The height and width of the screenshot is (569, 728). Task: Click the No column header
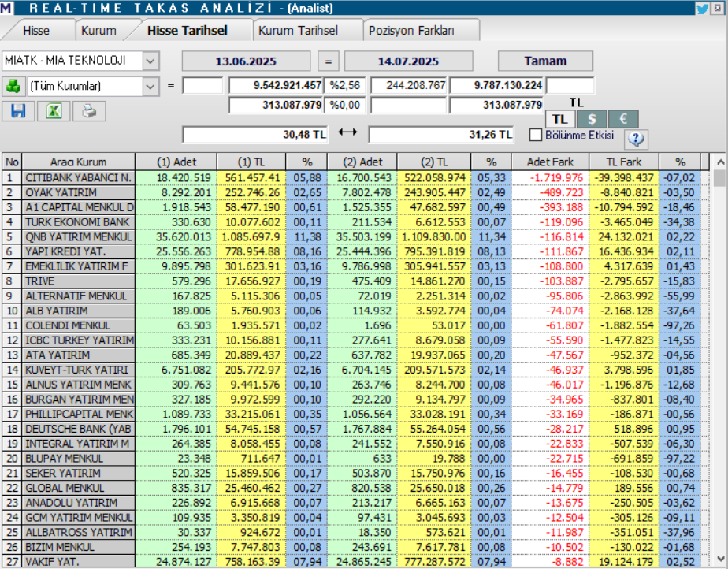click(x=12, y=162)
